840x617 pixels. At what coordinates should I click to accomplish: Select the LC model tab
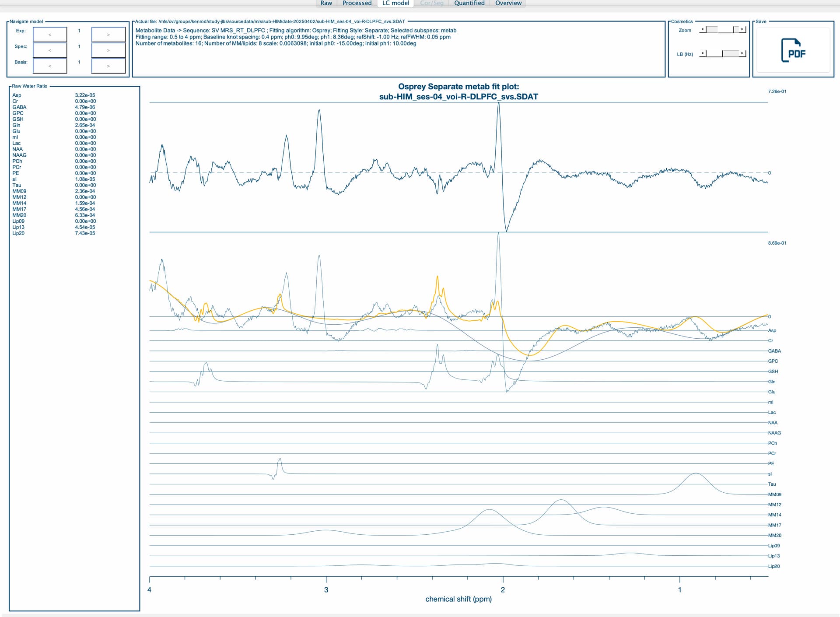[x=395, y=3]
